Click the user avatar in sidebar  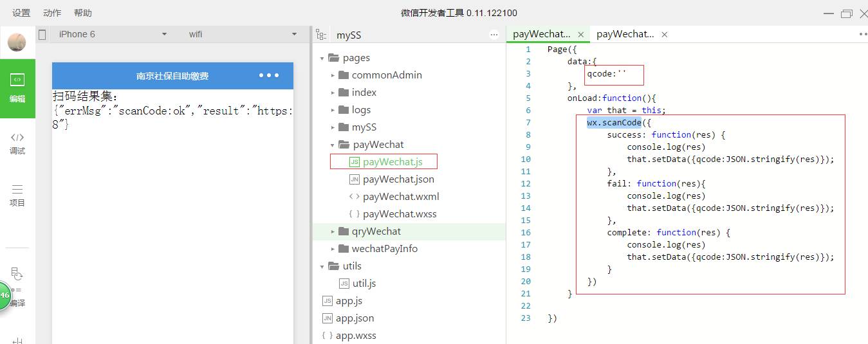(x=17, y=42)
